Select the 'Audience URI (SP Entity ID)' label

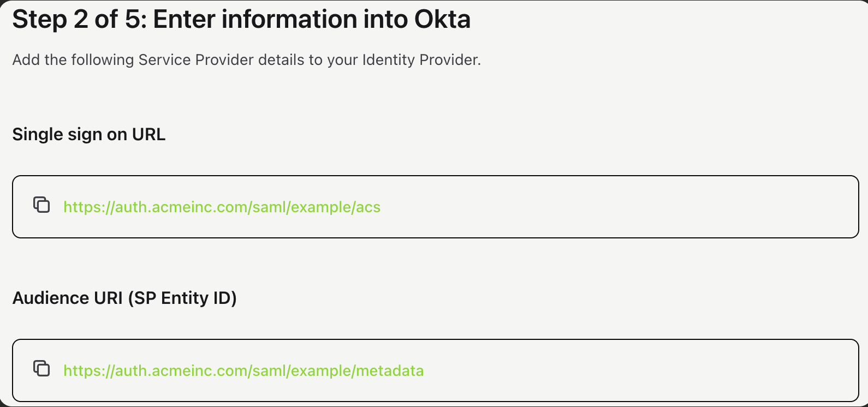click(x=124, y=298)
